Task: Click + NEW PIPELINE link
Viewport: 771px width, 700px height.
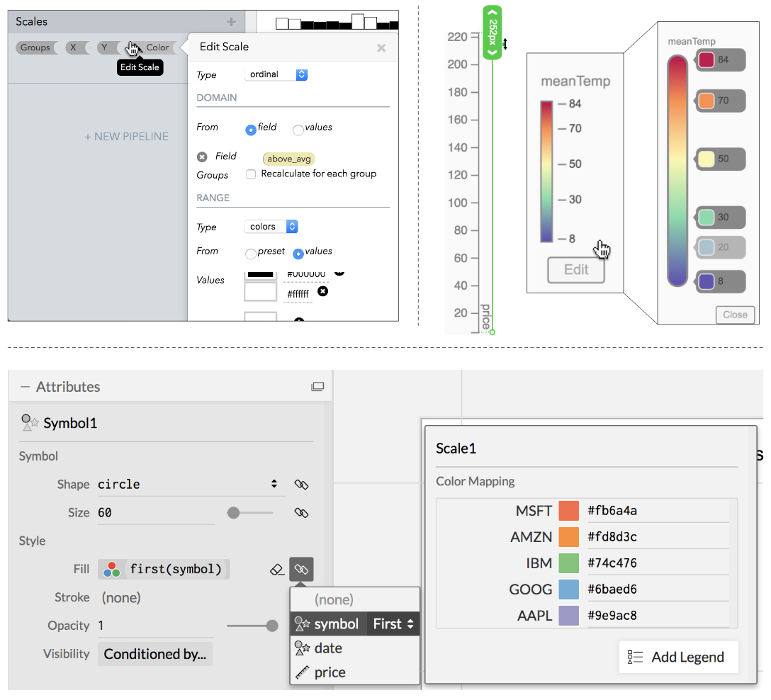Action: click(x=126, y=137)
